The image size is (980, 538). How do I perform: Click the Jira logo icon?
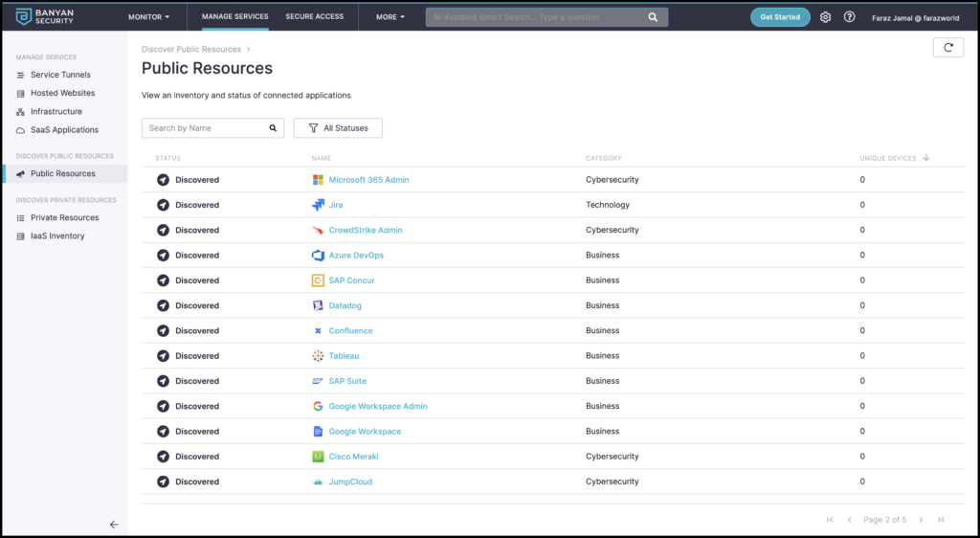coord(318,205)
